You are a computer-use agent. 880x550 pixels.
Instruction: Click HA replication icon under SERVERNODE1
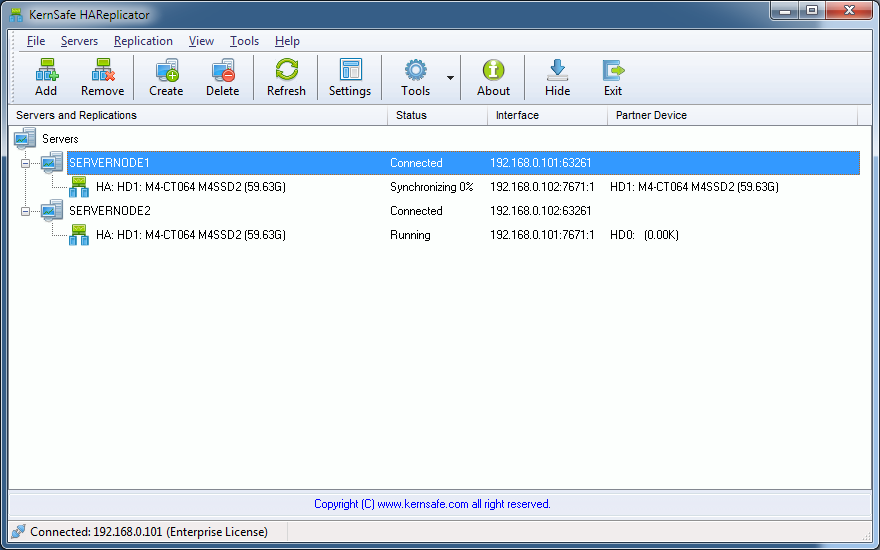(79, 187)
